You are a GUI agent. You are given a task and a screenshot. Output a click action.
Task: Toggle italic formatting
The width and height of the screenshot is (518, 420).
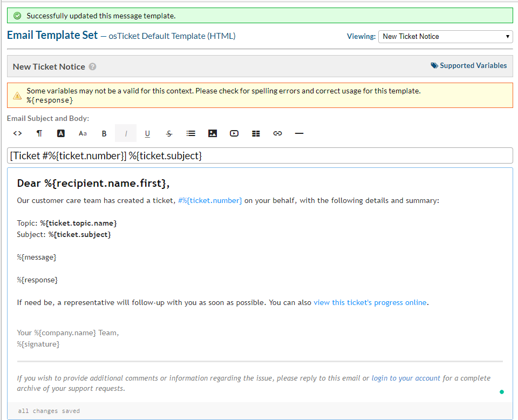coord(126,133)
